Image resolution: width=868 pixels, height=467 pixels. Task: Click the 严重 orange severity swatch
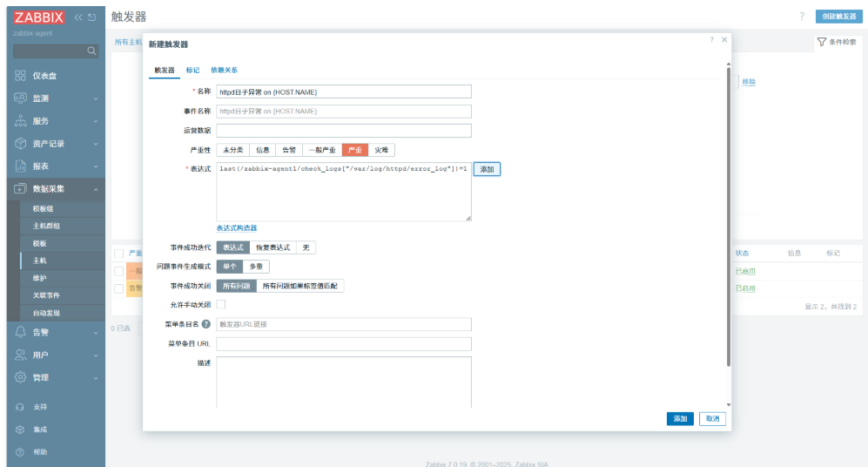[355, 150]
